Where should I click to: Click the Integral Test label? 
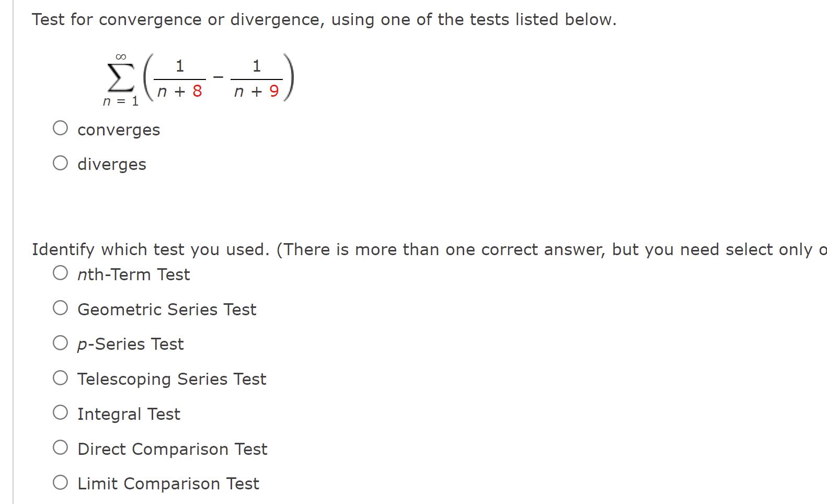pos(128,414)
